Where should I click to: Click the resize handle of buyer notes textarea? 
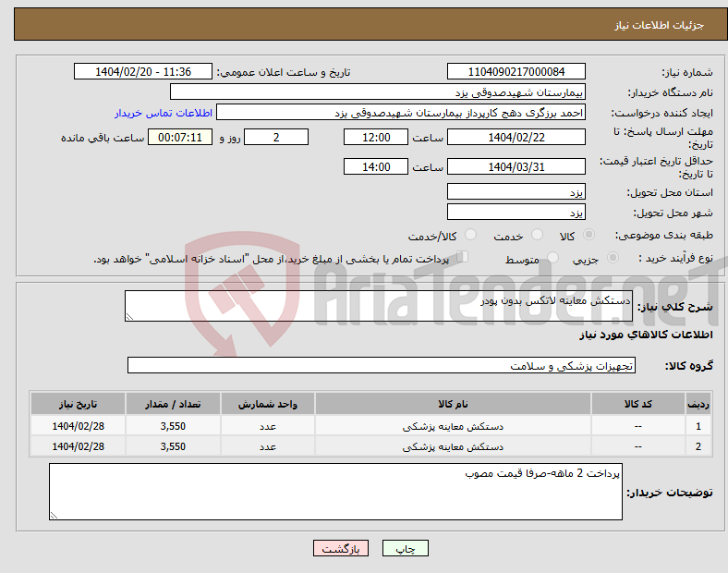[x=54, y=516]
